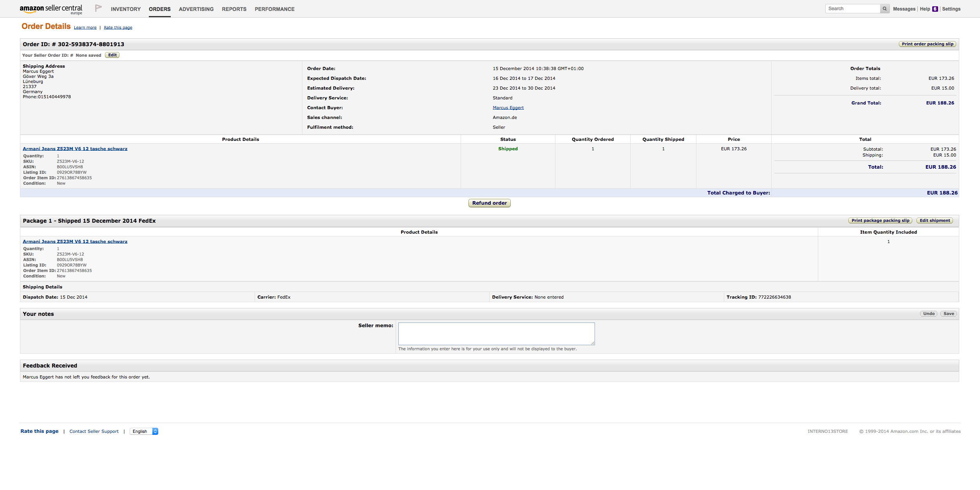Click inside the Seller memo text box

pos(496,333)
